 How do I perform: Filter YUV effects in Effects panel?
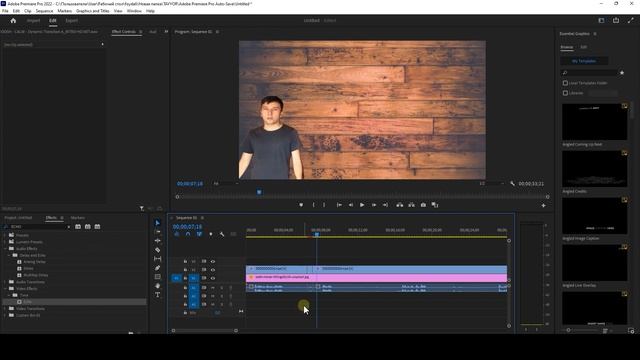[97, 227]
